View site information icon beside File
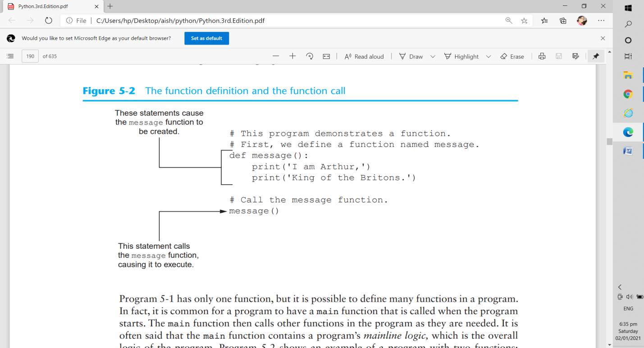644x348 pixels. point(69,20)
